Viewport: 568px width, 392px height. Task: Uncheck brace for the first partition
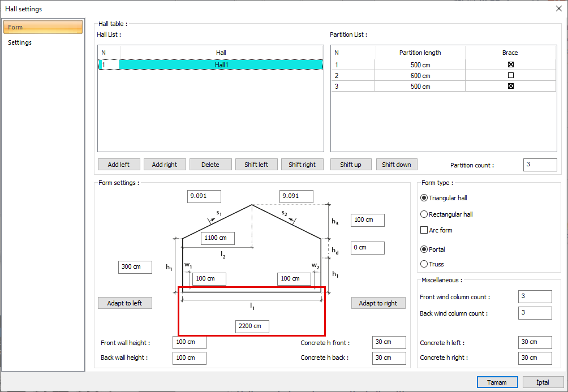click(511, 64)
